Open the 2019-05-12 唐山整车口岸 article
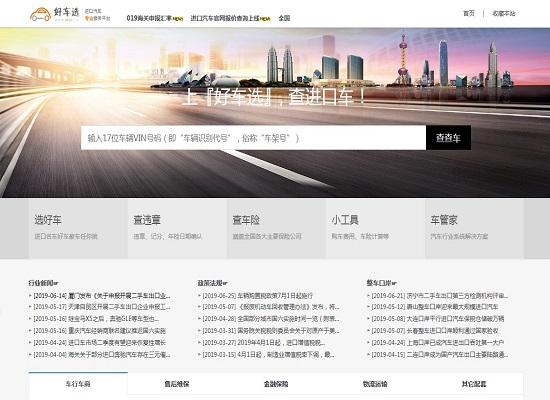Screen dimensions: 550x400 (x=435, y=307)
